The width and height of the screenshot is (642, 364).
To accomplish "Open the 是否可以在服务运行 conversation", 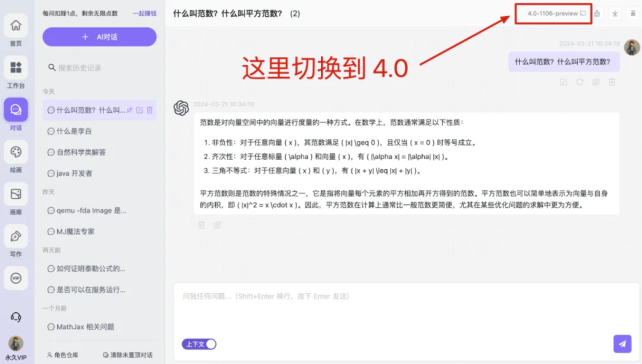I will click(99, 290).
